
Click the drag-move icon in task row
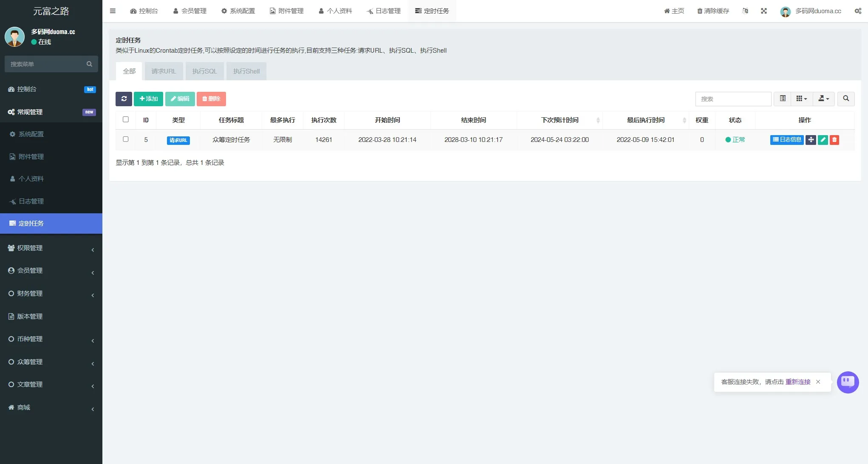pos(811,140)
